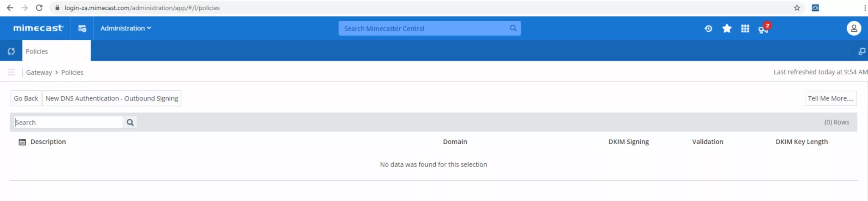Viewport: 868px width, 201px height.
Task: Open the calendar settings icon beside logo
Action: [x=82, y=28]
